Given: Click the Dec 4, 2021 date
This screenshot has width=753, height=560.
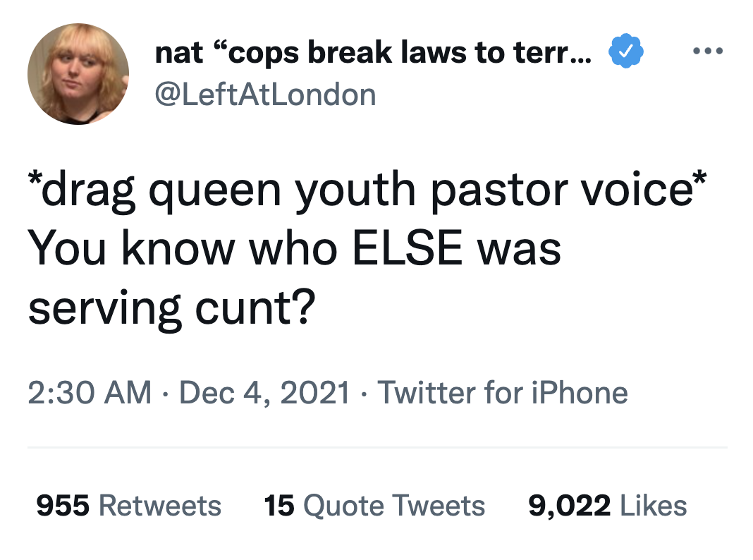Looking at the screenshot, I should [264, 393].
